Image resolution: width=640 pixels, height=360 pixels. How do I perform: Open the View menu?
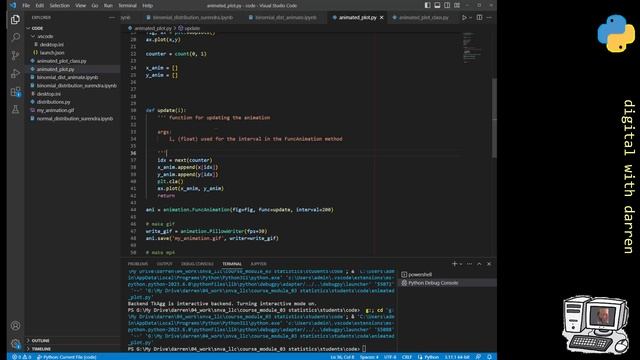(x=81, y=5)
